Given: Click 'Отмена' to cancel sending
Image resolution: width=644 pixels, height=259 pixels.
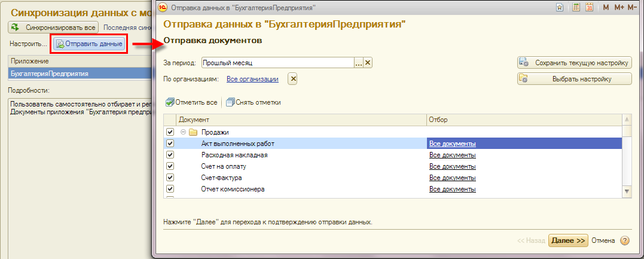Looking at the screenshot, I should 603,240.
